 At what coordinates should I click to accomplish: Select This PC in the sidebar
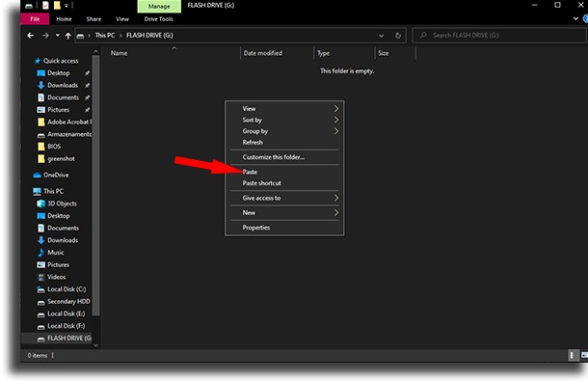click(x=48, y=191)
